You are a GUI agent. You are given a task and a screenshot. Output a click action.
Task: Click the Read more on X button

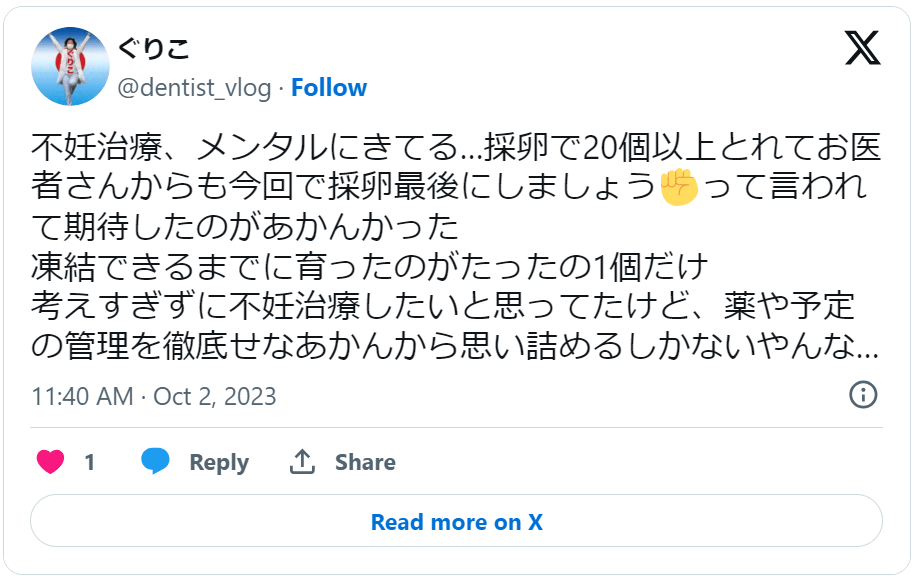tap(456, 521)
